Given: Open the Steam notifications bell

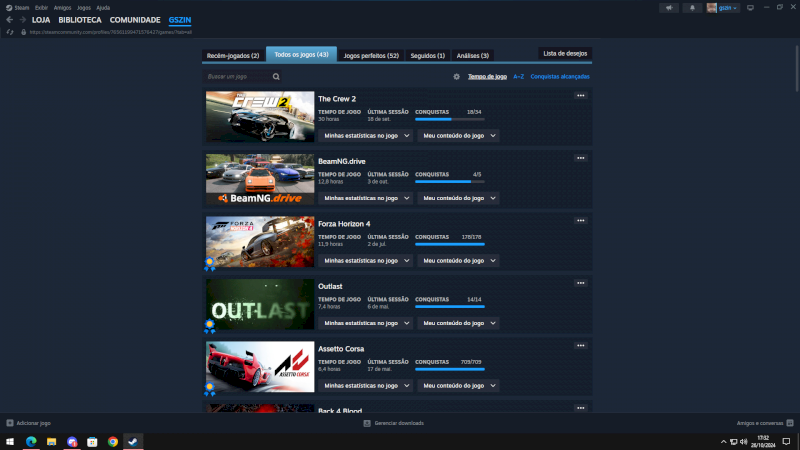Looking at the screenshot, I should pyautogui.click(x=691, y=7).
